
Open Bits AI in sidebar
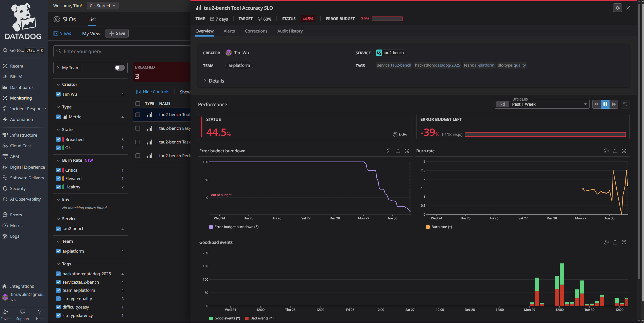[16, 77]
